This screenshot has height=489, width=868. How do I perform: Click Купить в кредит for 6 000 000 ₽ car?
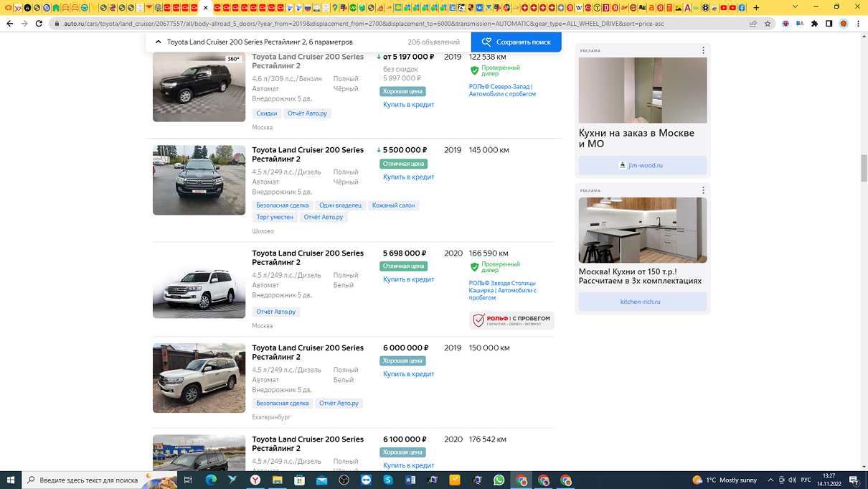tap(408, 374)
